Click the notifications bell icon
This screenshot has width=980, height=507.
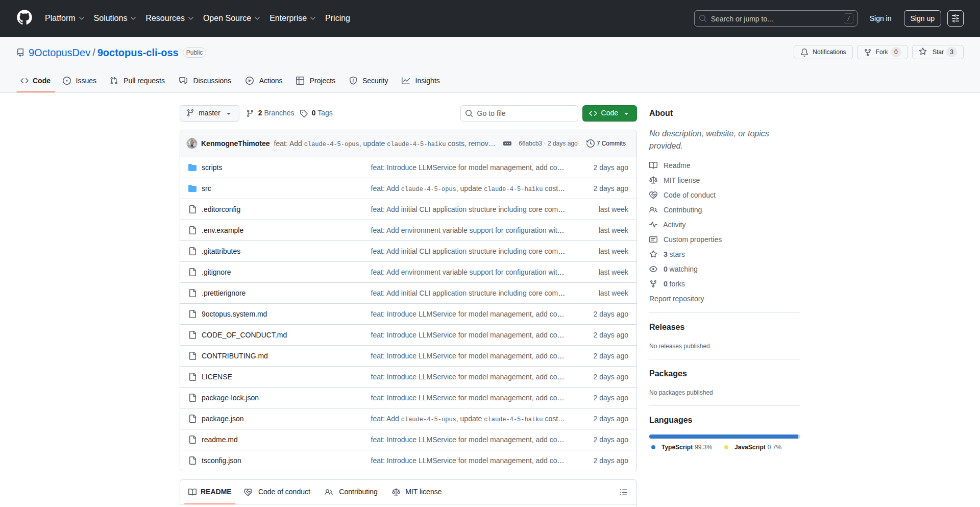coord(803,52)
